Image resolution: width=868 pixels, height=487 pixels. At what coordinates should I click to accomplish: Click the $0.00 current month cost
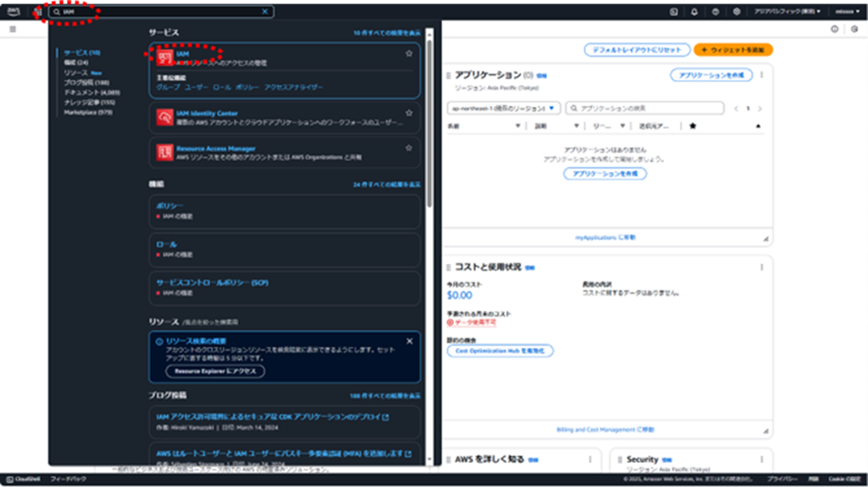point(460,296)
